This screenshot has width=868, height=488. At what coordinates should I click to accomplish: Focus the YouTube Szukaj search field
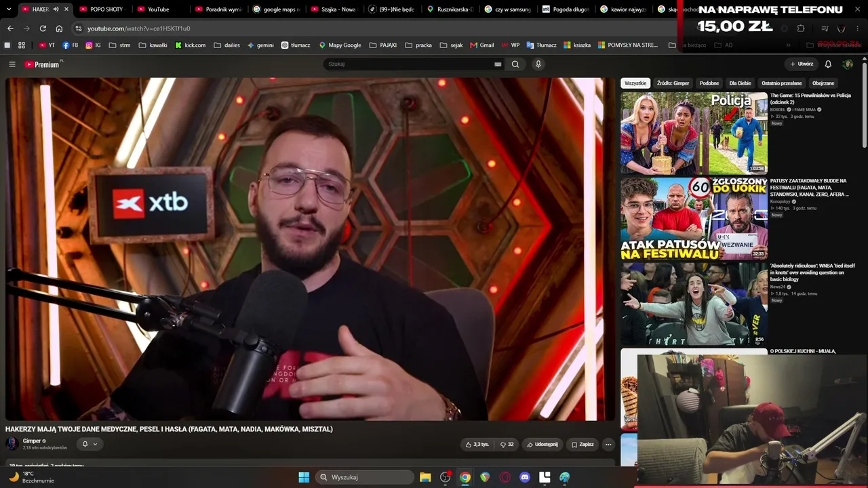tap(409, 64)
